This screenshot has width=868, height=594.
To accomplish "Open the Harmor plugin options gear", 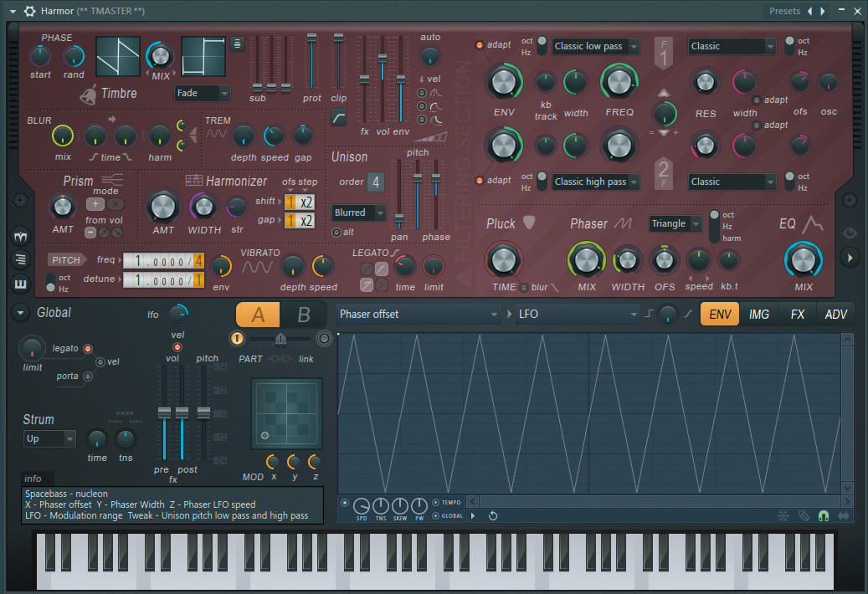I will click(x=29, y=11).
